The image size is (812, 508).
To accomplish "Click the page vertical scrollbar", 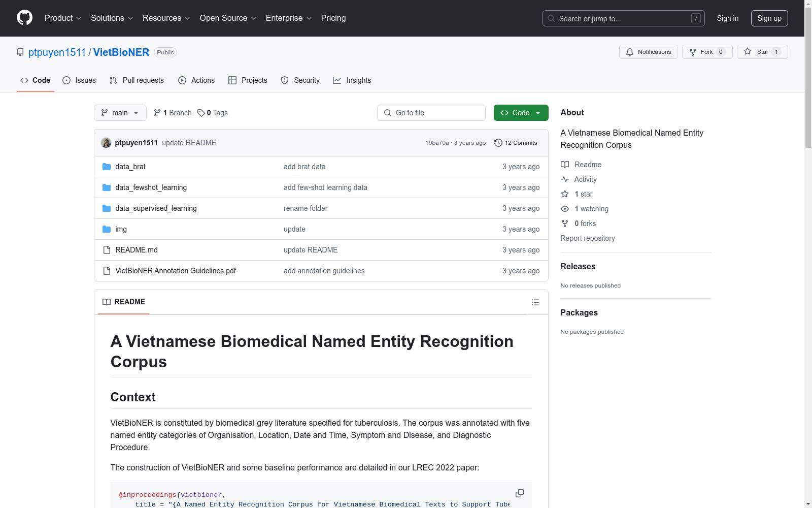I will pos(808,77).
